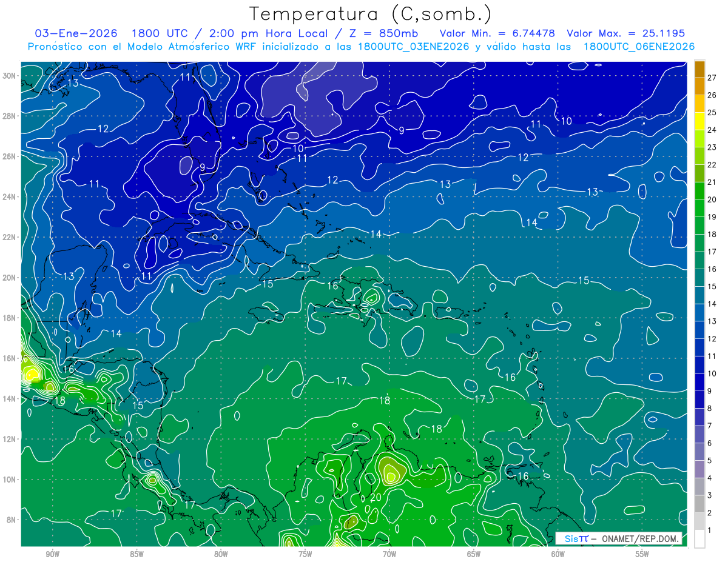
Task: Click the color bar label "21"
Action: 712,182
